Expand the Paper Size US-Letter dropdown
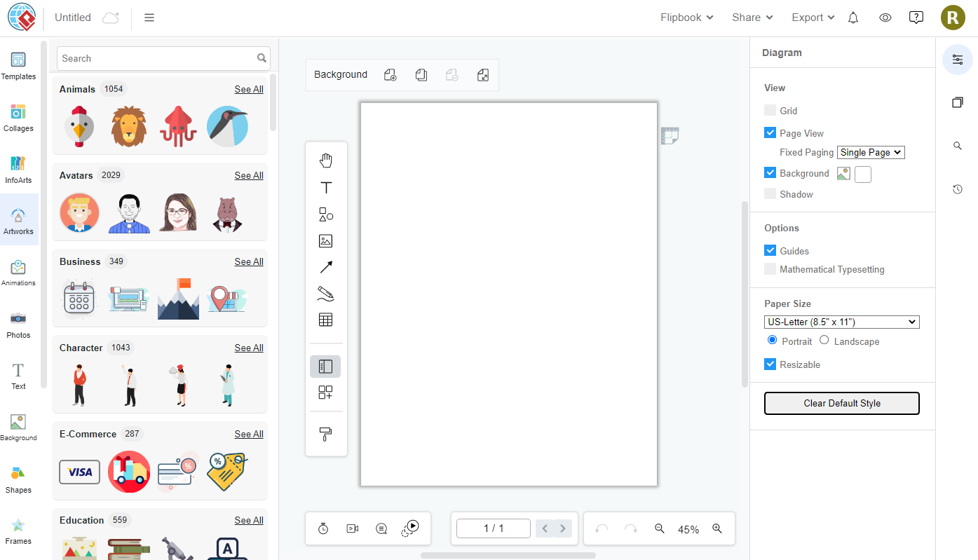The height and width of the screenshot is (560, 978). (841, 322)
